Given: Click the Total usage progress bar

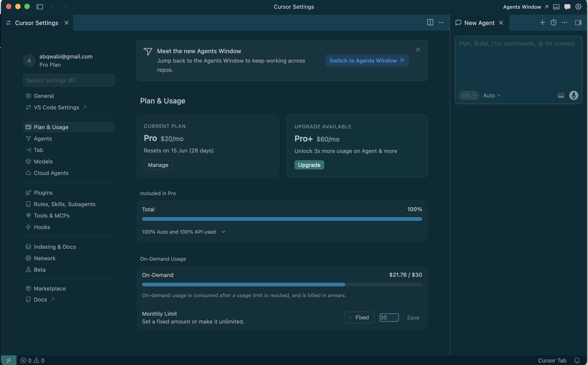Looking at the screenshot, I should pos(282,219).
